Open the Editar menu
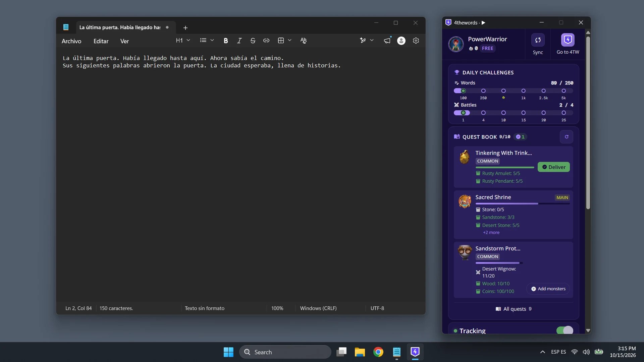The width and height of the screenshot is (644, 362). (x=101, y=41)
